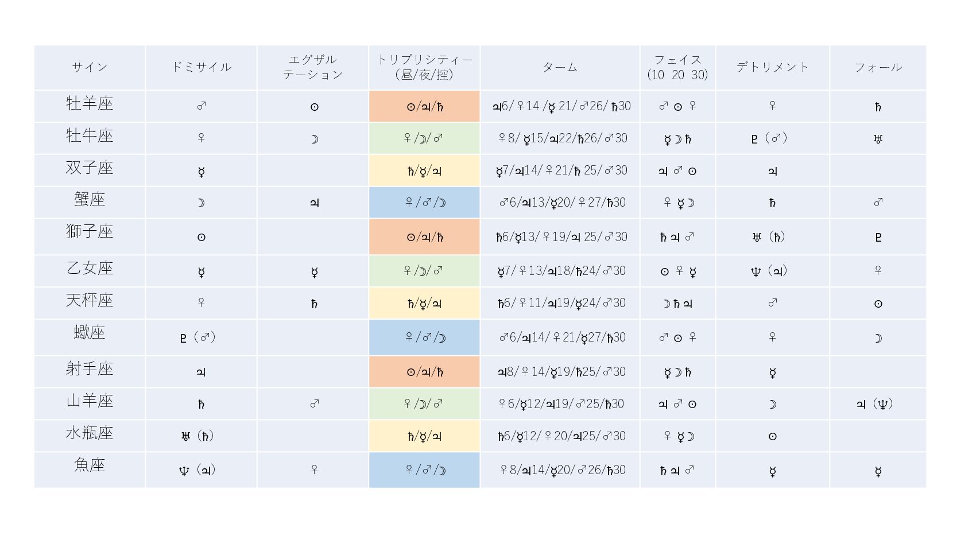
Task: Click the detriment cell in the 獅子座 row
Action: (x=772, y=236)
